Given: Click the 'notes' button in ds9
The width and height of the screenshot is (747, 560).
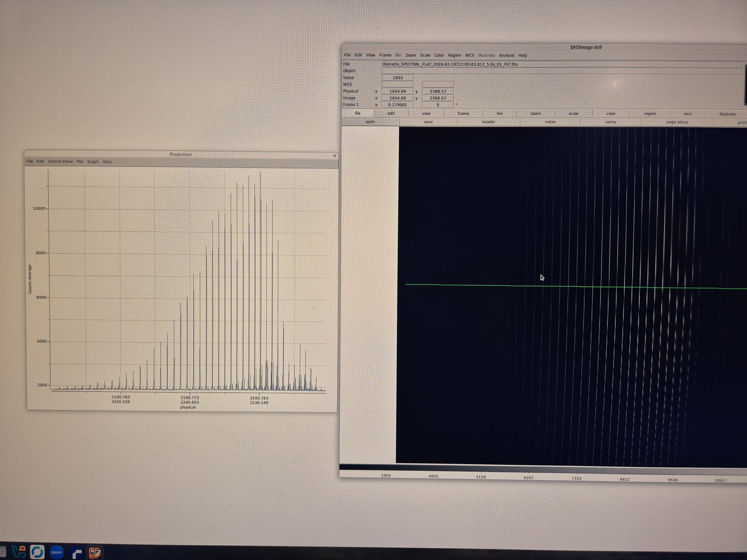Looking at the screenshot, I should coord(550,122).
